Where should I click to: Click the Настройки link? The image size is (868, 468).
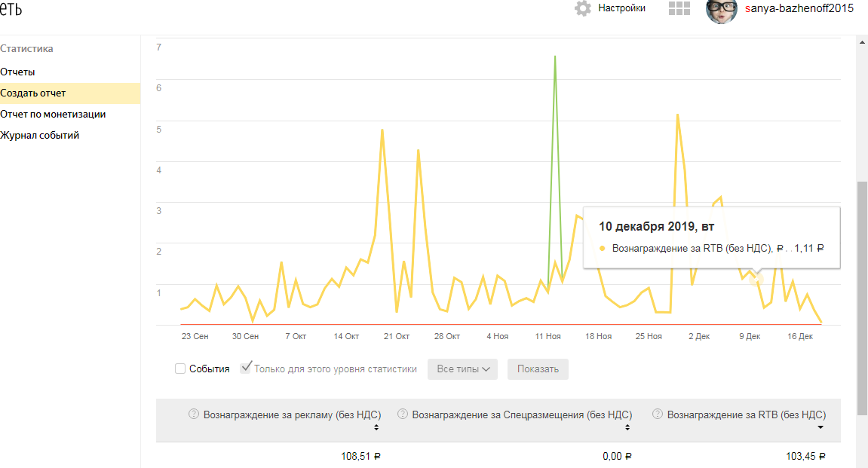[621, 8]
